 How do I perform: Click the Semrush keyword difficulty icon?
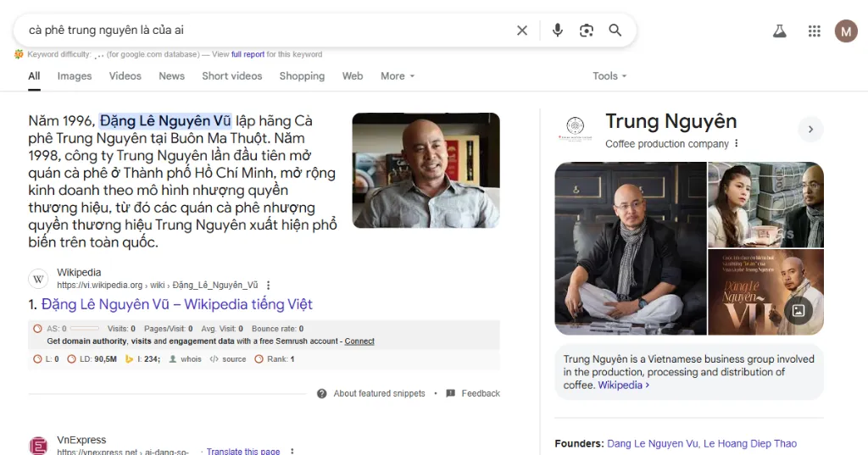[19, 54]
